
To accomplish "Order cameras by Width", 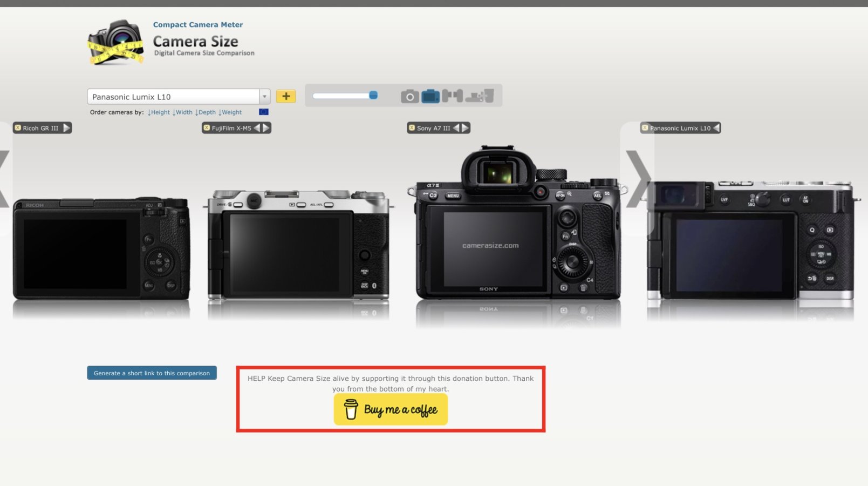I will [x=182, y=112].
